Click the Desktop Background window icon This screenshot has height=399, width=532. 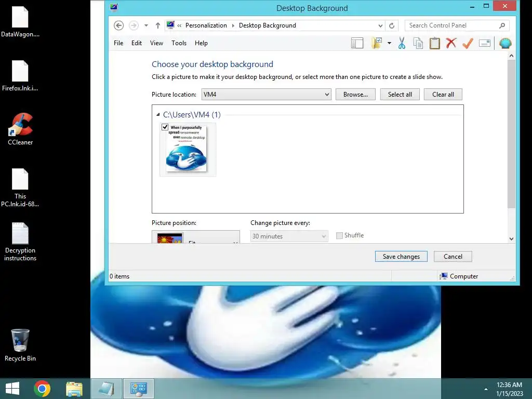(x=114, y=7)
